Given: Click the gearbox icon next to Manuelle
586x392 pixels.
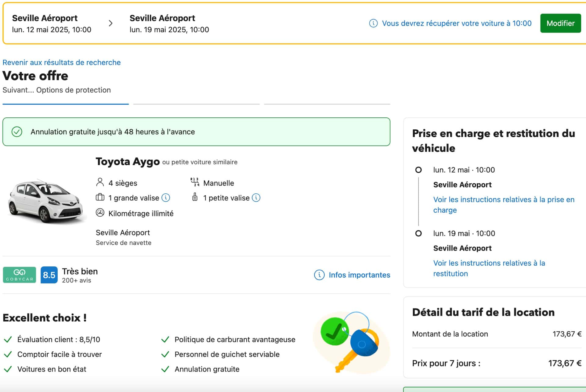Looking at the screenshot, I should point(195,182).
